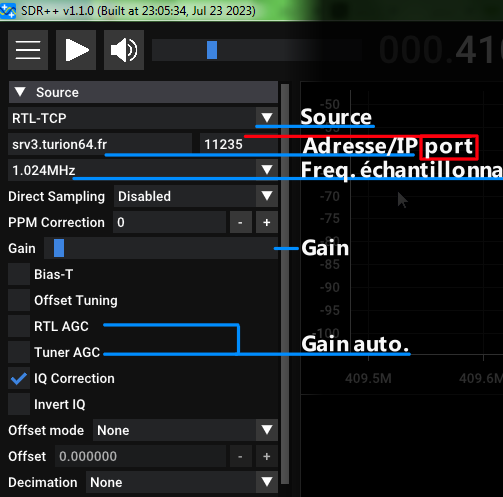Open the 1.024MHz sample rate dropdown

tap(143, 170)
